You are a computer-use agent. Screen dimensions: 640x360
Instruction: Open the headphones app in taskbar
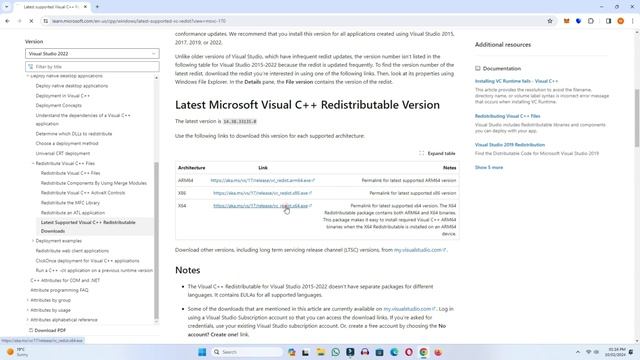[365, 352]
